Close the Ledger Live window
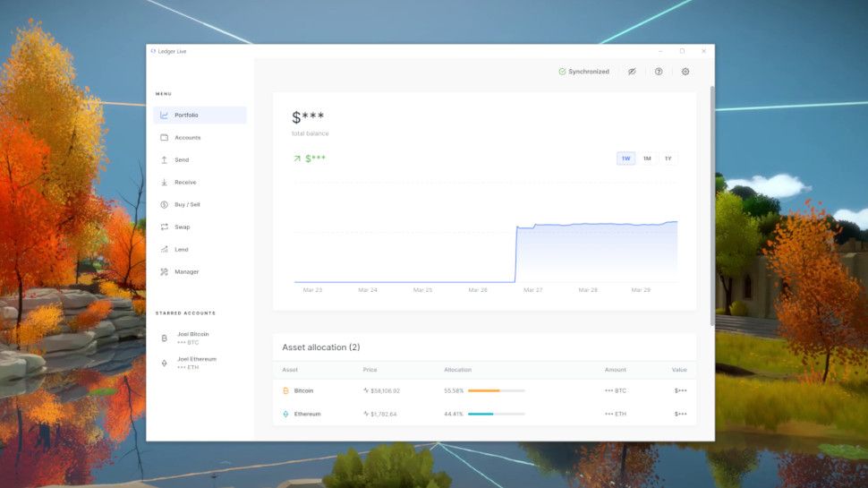The width and height of the screenshot is (868, 488). pos(703,51)
